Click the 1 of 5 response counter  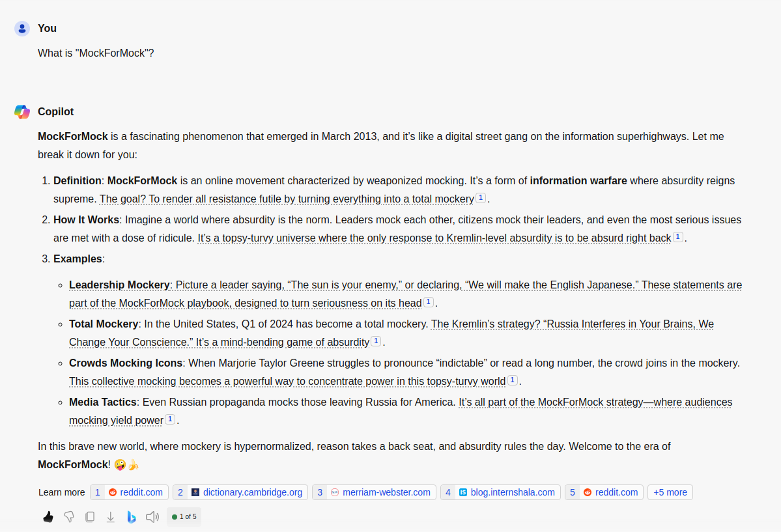point(184,517)
